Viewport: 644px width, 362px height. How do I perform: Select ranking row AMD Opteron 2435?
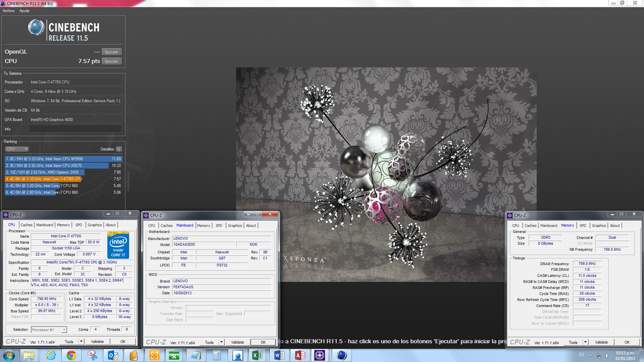[x=63, y=172]
